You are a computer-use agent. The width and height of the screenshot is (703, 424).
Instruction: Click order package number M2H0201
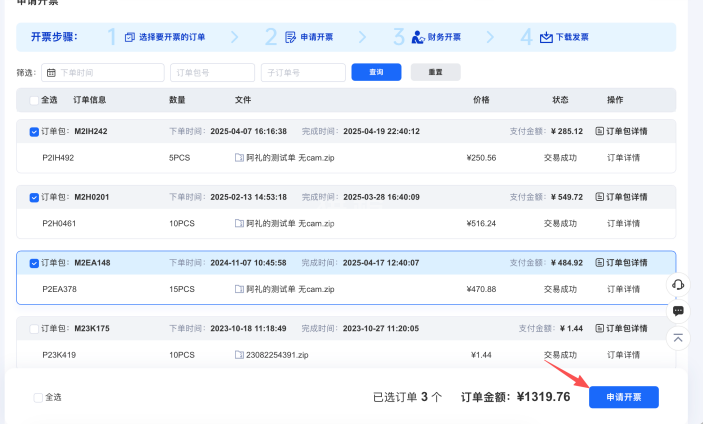point(92,197)
